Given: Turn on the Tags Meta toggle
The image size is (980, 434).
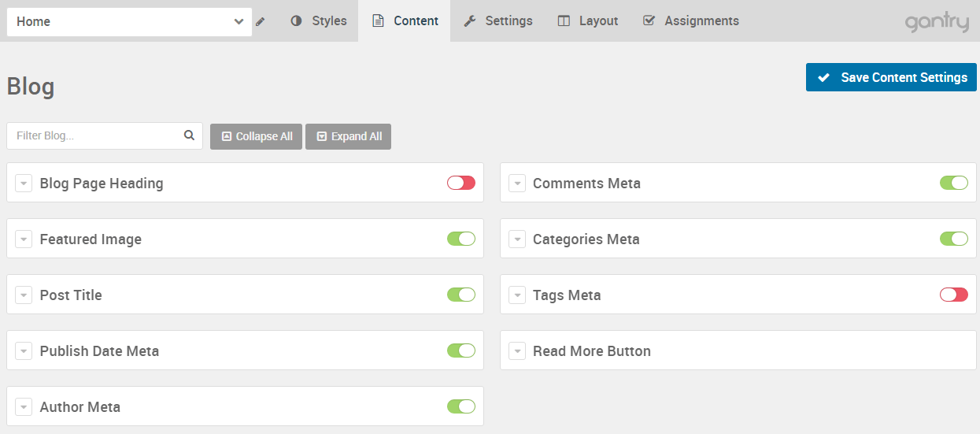Looking at the screenshot, I should point(954,295).
